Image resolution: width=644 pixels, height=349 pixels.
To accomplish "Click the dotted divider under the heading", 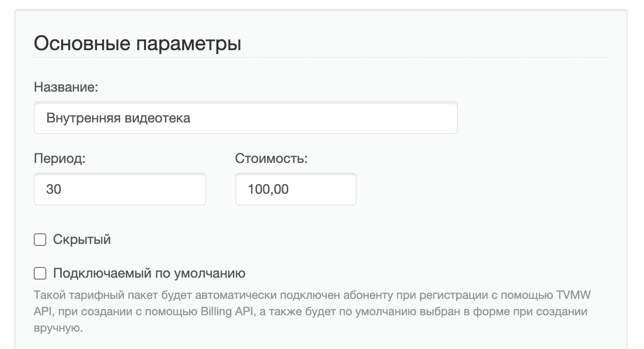I will point(321,57).
